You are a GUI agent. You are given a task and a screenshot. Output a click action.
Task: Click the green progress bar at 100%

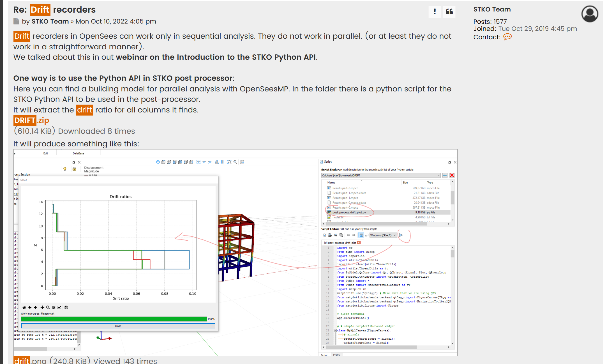pyautogui.click(x=114, y=319)
